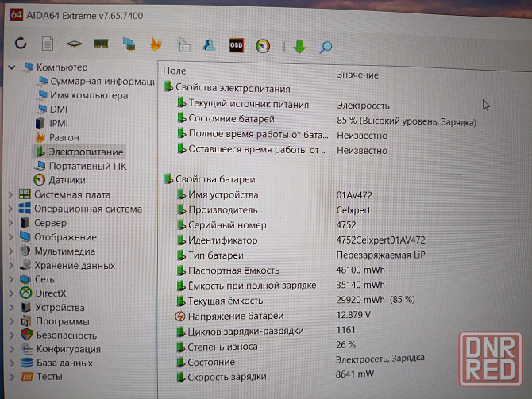Click the Поле column header

(x=175, y=71)
